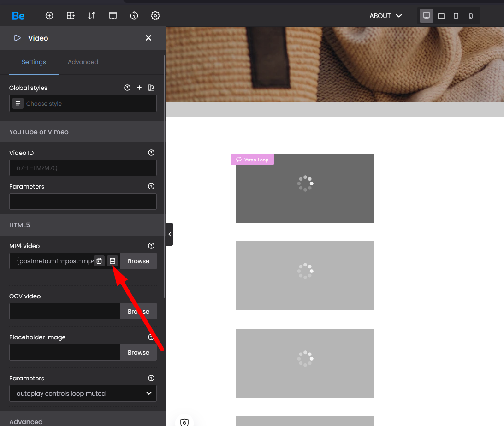Collapse the sidebar with the arrow handle

[170, 234]
